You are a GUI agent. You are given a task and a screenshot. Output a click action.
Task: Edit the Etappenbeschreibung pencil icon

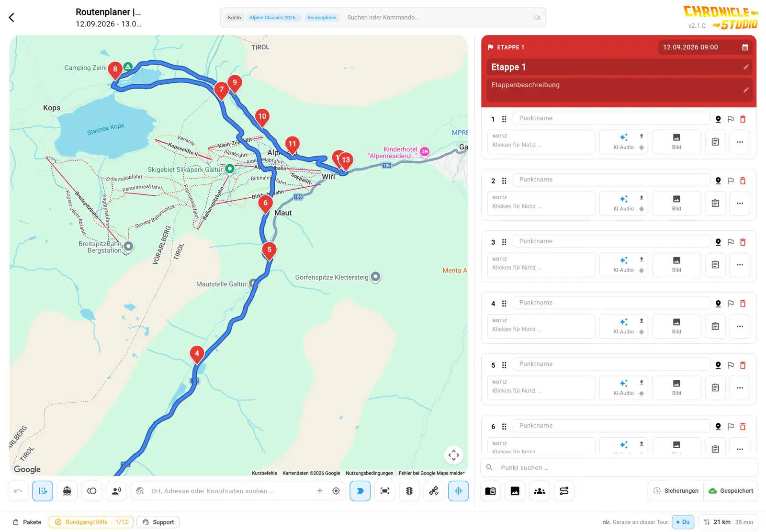pyautogui.click(x=746, y=90)
